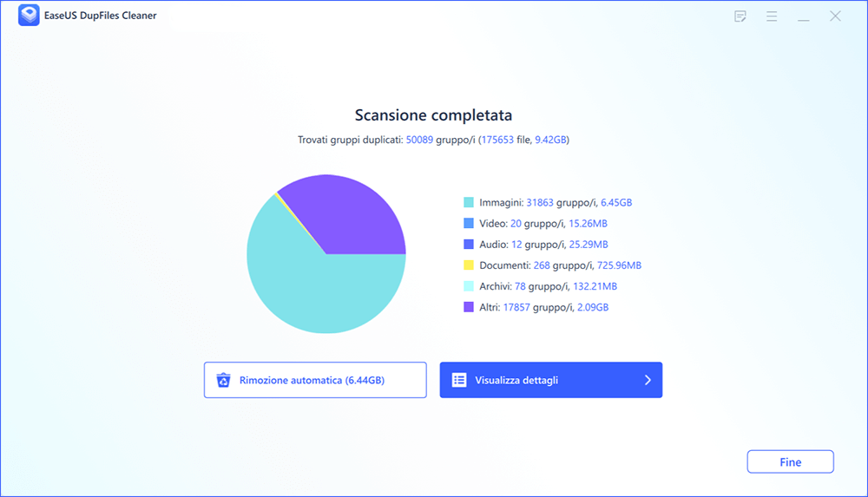Click the chevron arrow on Visualizza dettagli
Viewport: 868px width, 497px height.
tap(648, 380)
